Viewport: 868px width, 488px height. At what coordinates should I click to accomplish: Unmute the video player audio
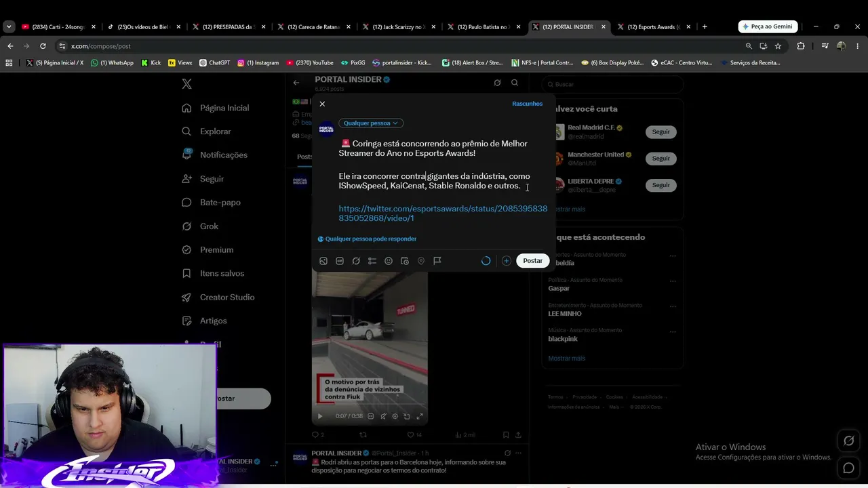point(383,416)
